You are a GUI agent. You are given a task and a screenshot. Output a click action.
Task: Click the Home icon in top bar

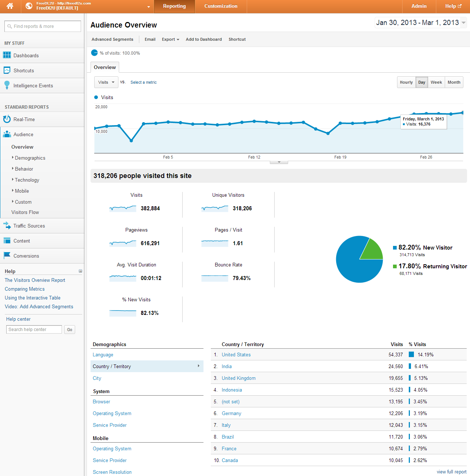tap(10, 6)
